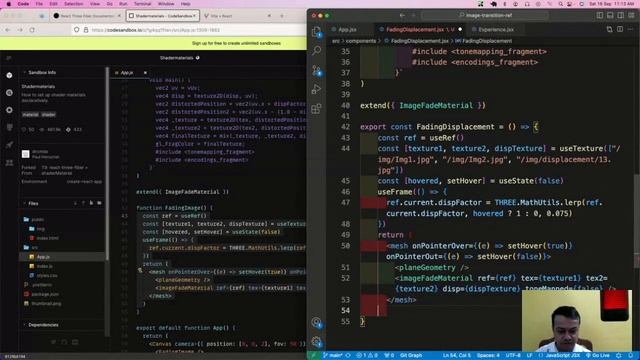The height and width of the screenshot is (360, 640).
Task: Click the remote window icon in status bar
Action: 313,356
